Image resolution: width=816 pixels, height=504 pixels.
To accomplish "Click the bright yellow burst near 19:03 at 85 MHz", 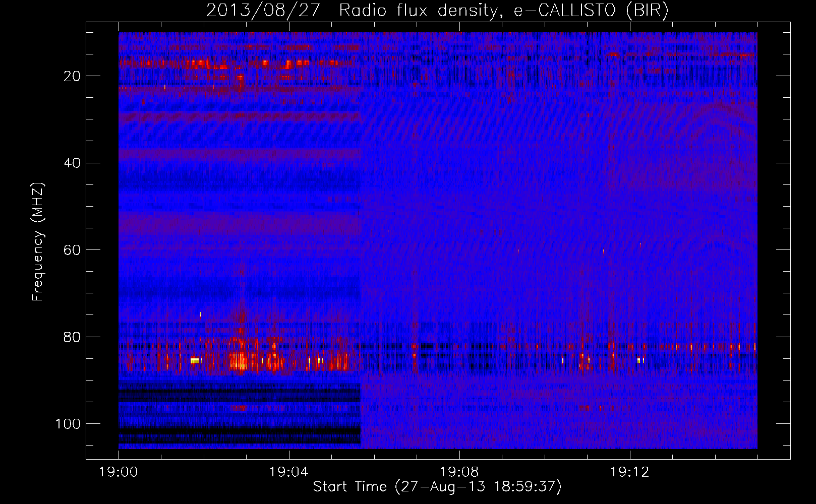I will 239,361.
